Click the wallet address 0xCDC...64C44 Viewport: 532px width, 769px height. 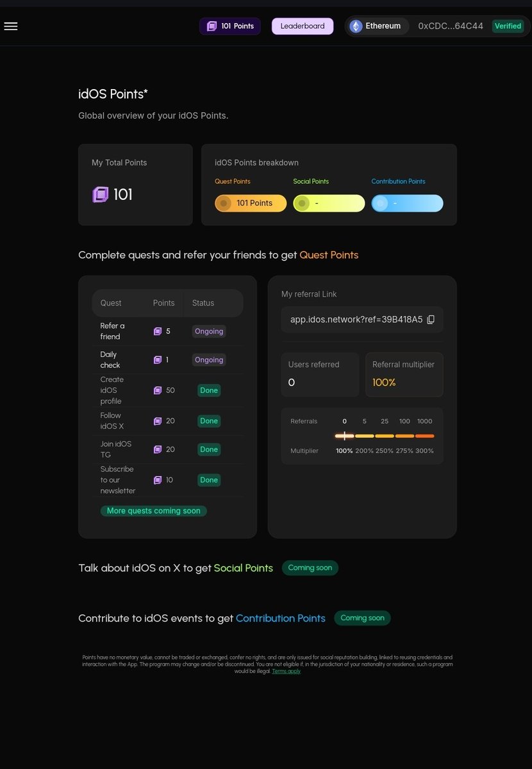pos(451,26)
